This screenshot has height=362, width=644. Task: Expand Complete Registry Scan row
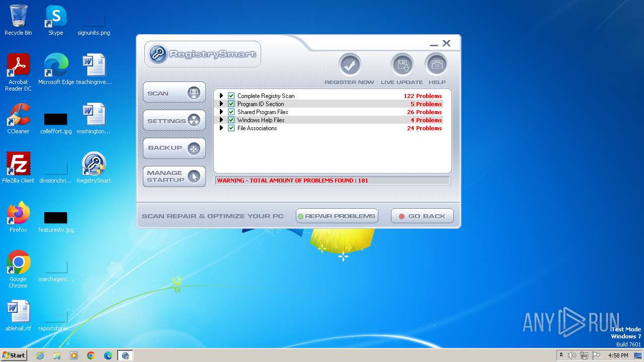(221, 96)
